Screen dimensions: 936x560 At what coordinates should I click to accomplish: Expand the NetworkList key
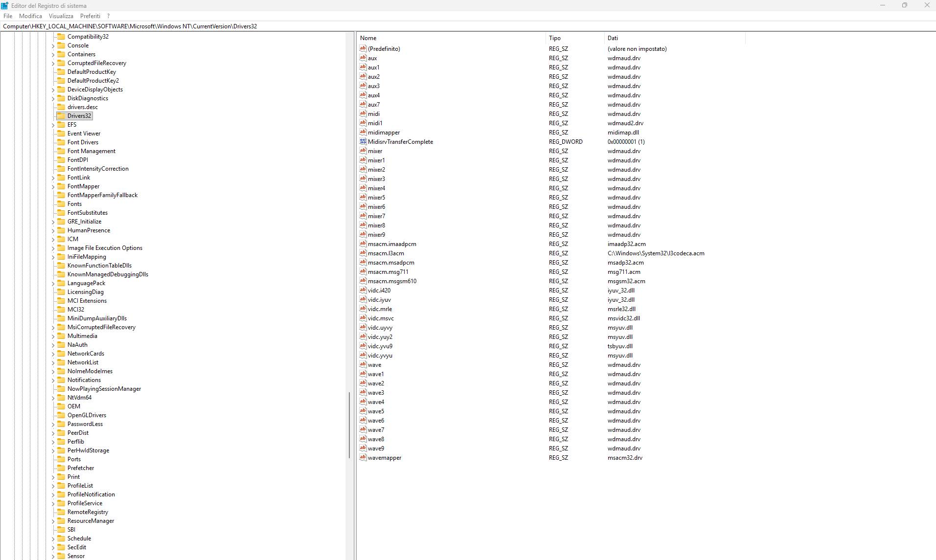53,363
